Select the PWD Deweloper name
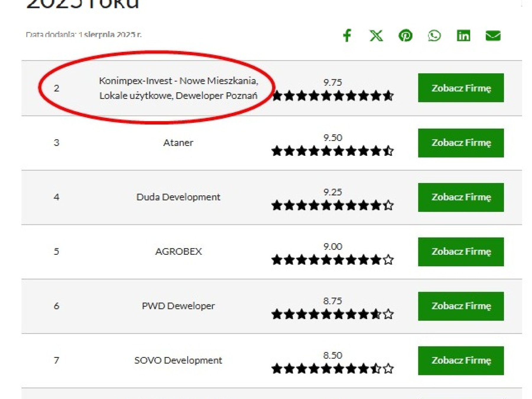532x399 pixels. (178, 306)
